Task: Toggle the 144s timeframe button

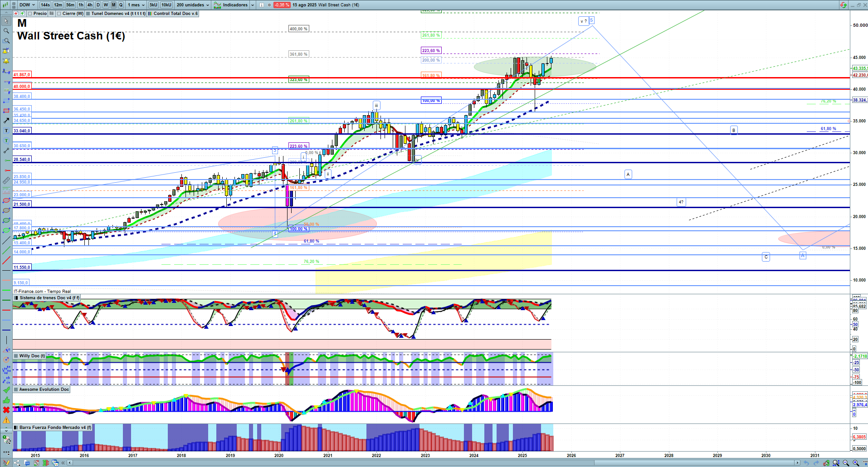Action: (45, 5)
